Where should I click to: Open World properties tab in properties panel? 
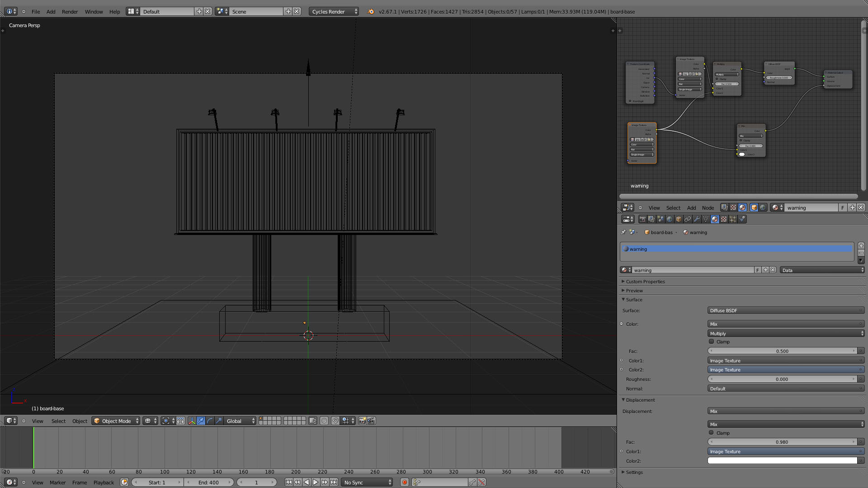tap(670, 219)
